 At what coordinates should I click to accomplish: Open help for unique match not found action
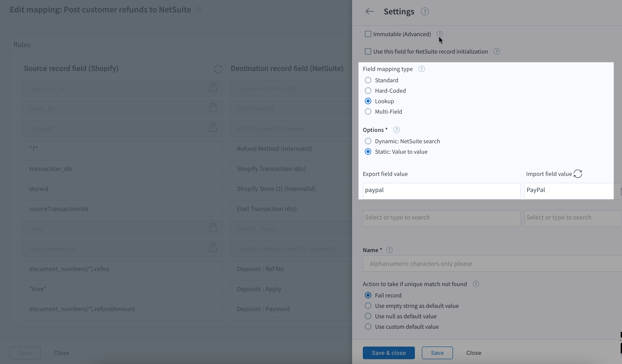pyautogui.click(x=475, y=284)
